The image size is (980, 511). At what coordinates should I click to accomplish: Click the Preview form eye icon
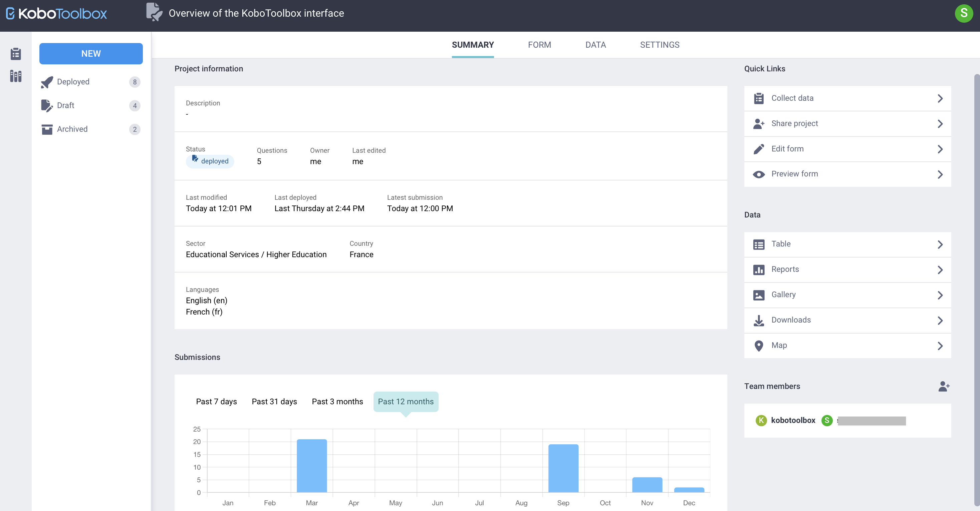(x=759, y=174)
